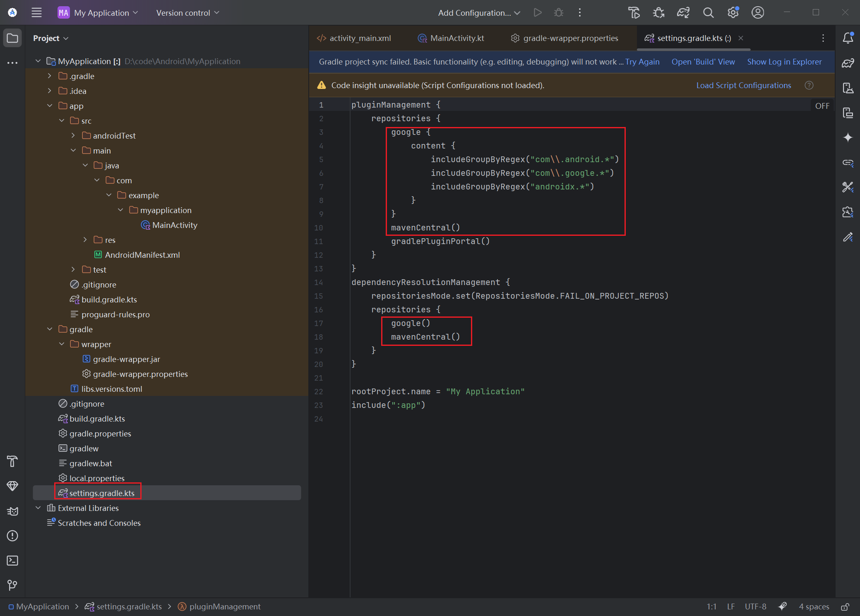
Task: Collapse the app folder in project tree
Action: [50, 106]
